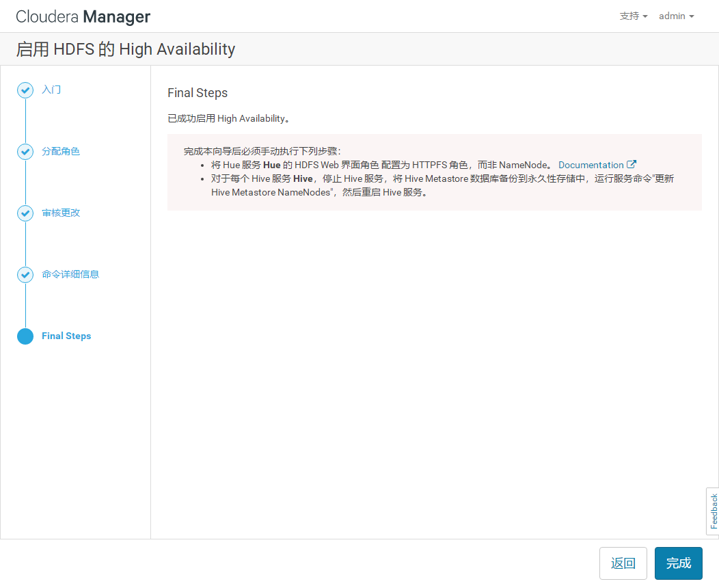Click the 完成本向导后必须手动执行下列步骤 text

click(x=262, y=151)
